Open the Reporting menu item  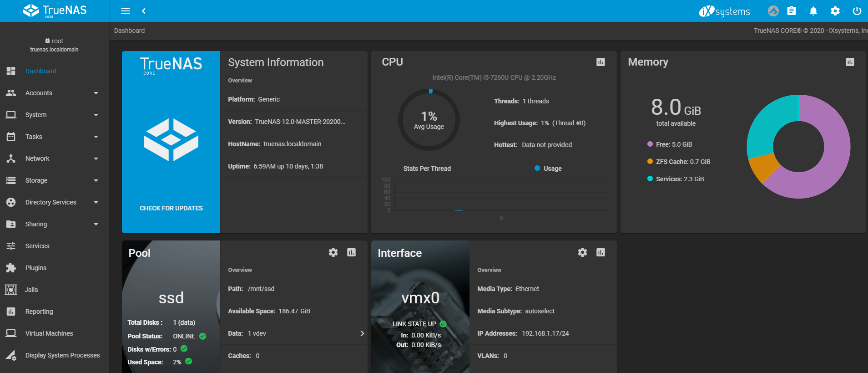[x=55, y=312]
